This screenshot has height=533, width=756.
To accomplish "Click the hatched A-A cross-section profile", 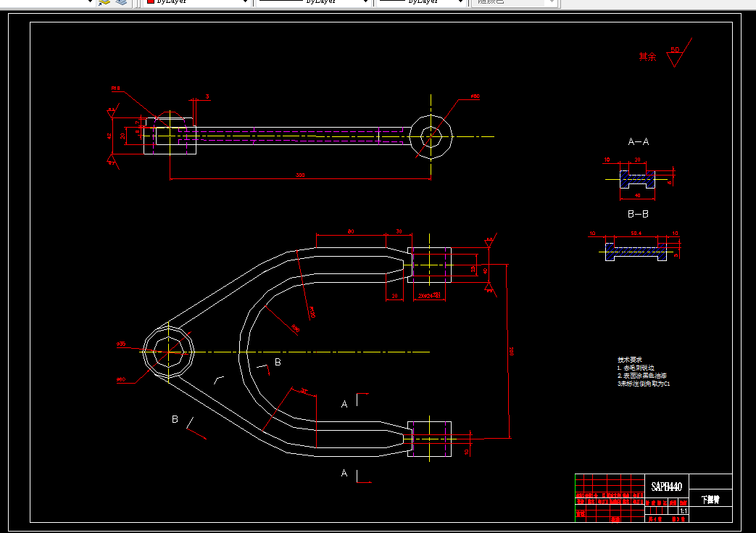I will pyautogui.click(x=637, y=179).
